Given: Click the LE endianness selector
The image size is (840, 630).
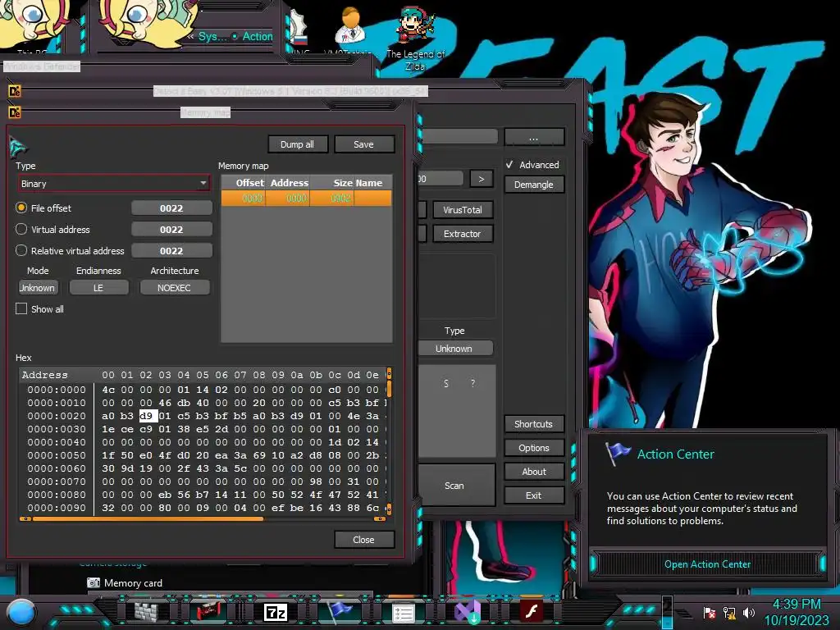Looking at the screenshot, I should tap(98, 288).
